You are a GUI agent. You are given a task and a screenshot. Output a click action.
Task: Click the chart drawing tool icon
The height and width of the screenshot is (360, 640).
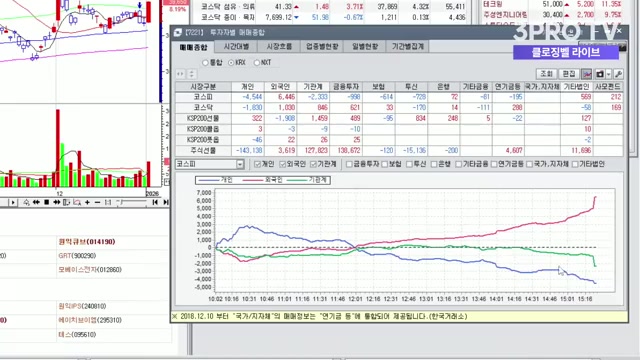tap(27, 202)
